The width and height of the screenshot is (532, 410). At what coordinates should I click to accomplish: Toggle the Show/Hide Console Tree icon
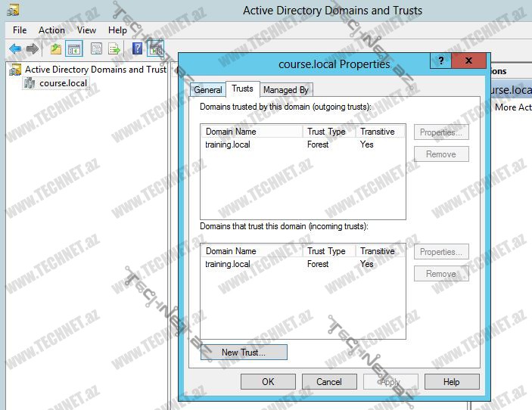[74, 49]
